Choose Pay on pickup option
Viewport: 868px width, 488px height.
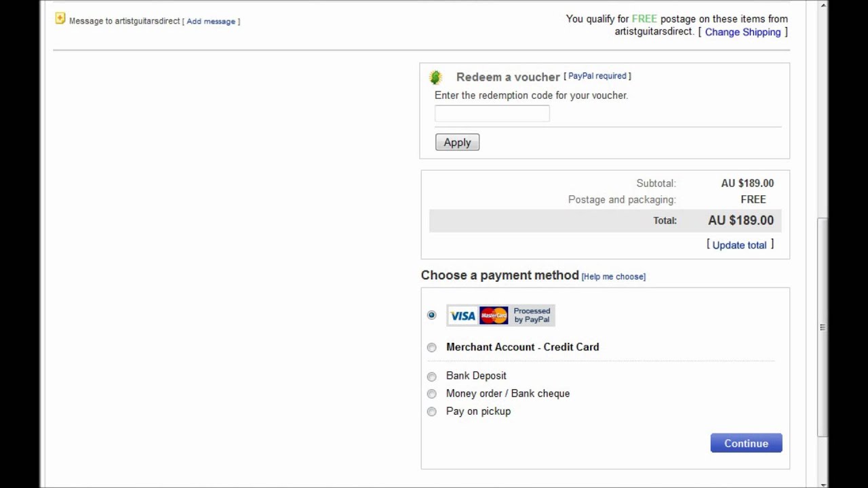pyautogui.click(x=432, y=411)
